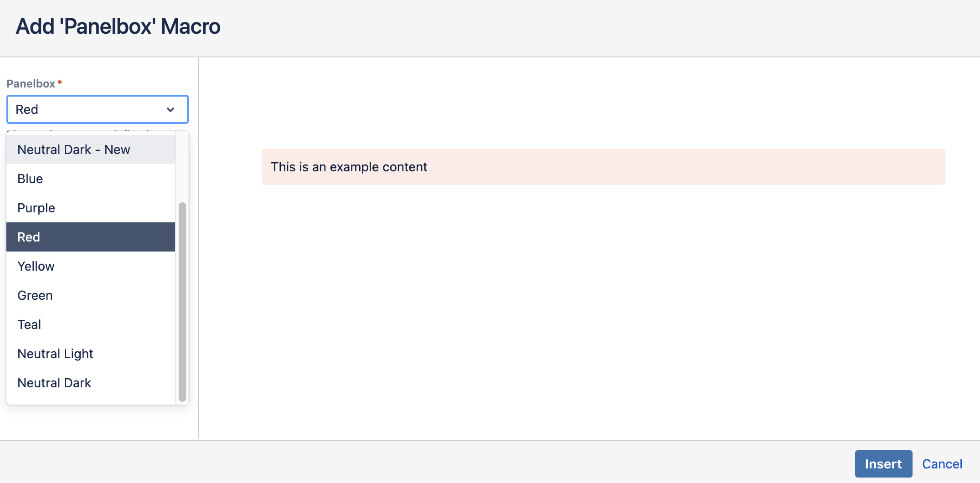Image resolution: width=980 pixels, height=483 pixels.
Task: Click the Insert button
Action: pyautogui.click(x=883, y=463)
